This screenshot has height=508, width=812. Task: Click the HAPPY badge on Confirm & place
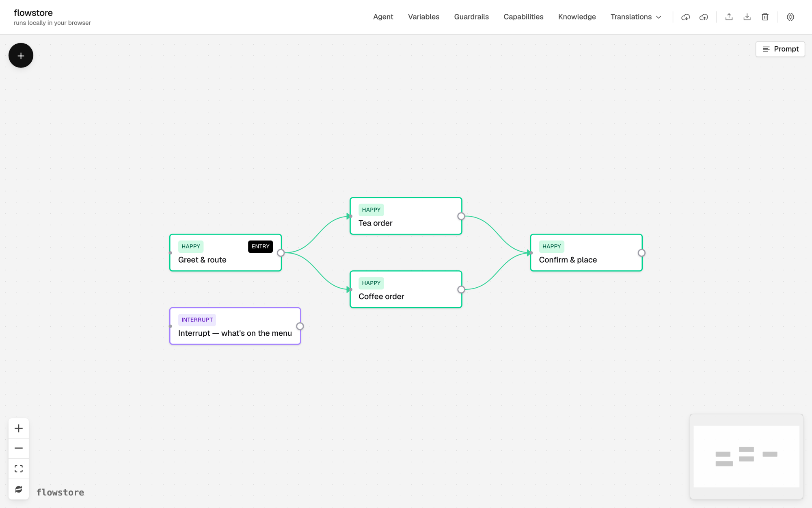pyautogui.click(x=551, y=246)
